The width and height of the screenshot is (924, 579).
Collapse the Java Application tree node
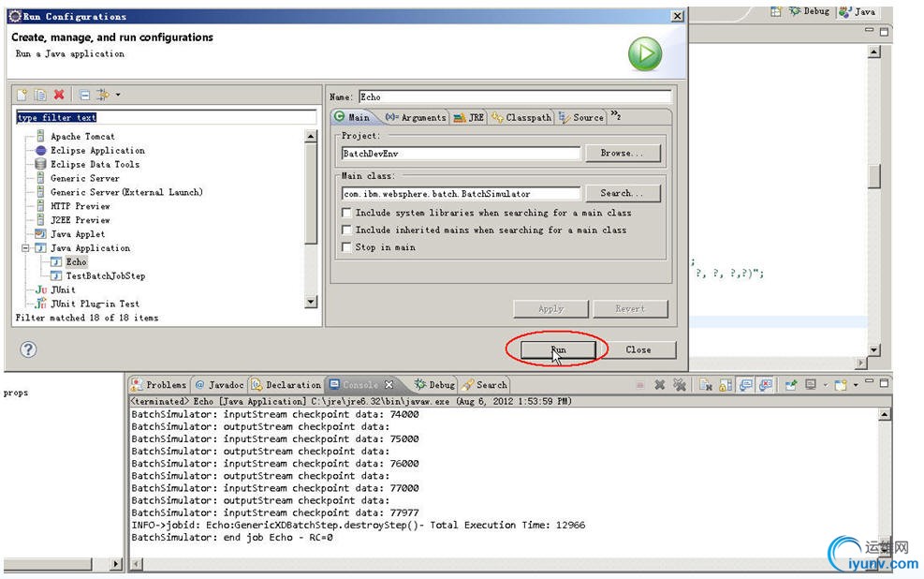click(25, 248)
